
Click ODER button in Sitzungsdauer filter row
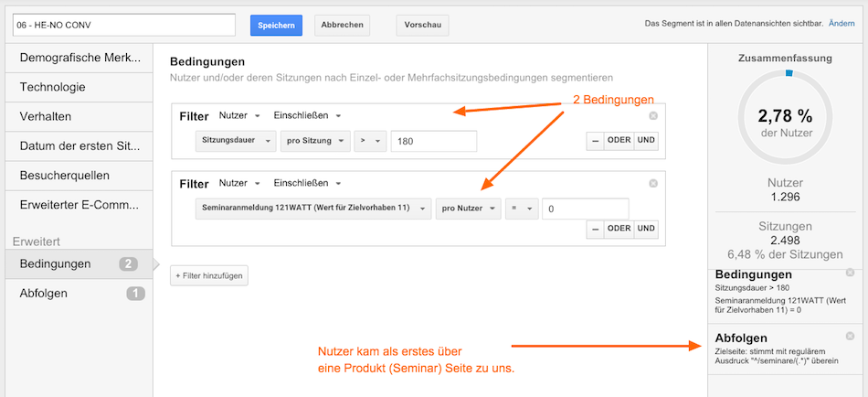pyautogui.click(x=619, y=140)
